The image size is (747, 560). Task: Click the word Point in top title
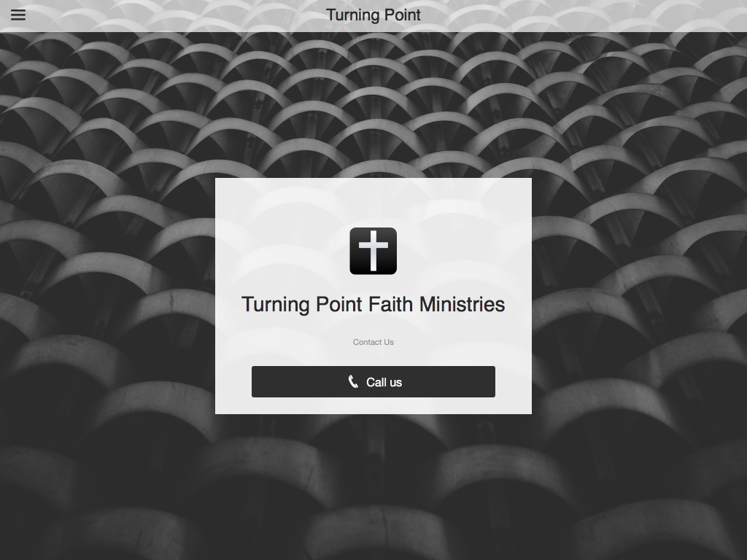tap(403, 15)
